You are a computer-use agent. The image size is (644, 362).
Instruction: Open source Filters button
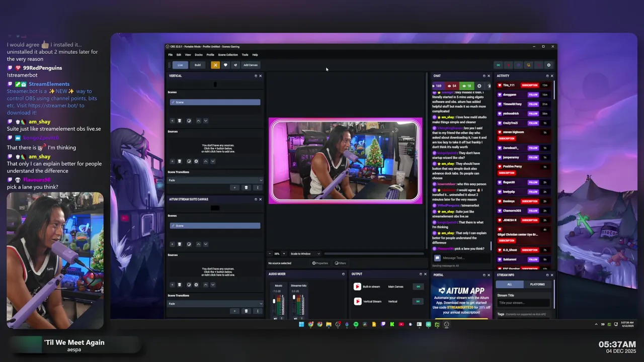[x=341, y=263]
